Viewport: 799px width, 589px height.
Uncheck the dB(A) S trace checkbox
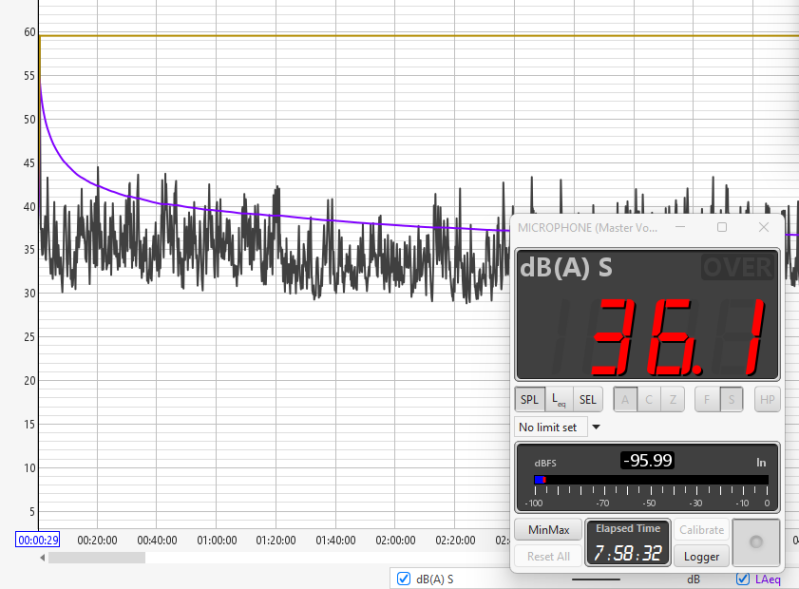404,578
